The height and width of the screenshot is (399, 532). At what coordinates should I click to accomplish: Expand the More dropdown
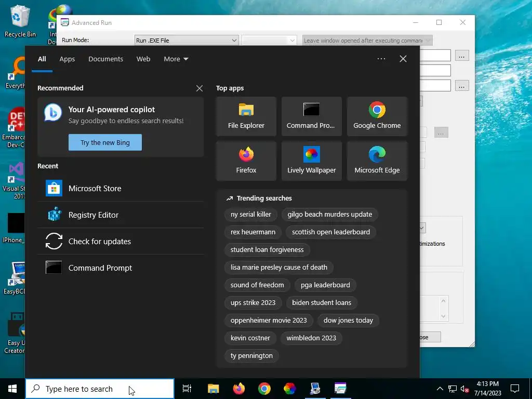coord(176,59)
